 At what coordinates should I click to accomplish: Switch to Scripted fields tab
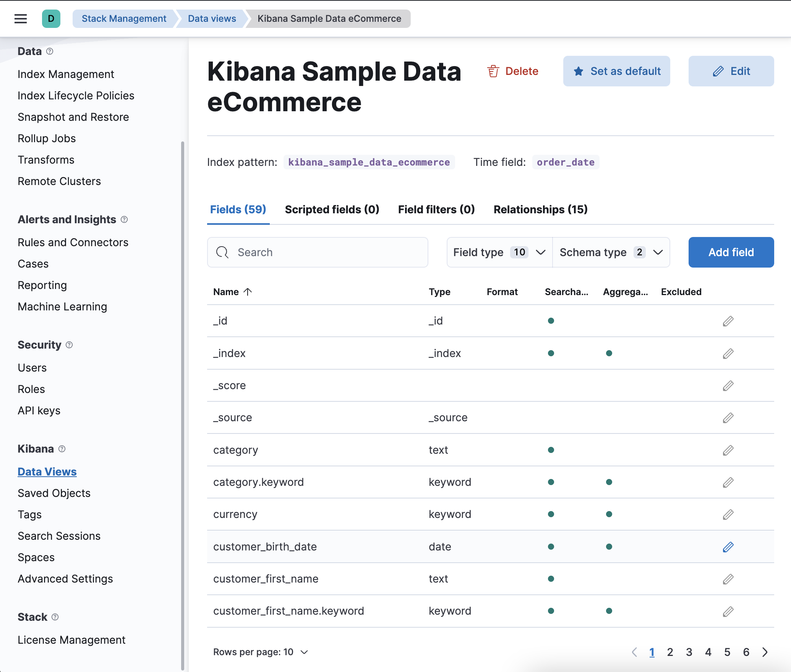[x=332, y=209]
